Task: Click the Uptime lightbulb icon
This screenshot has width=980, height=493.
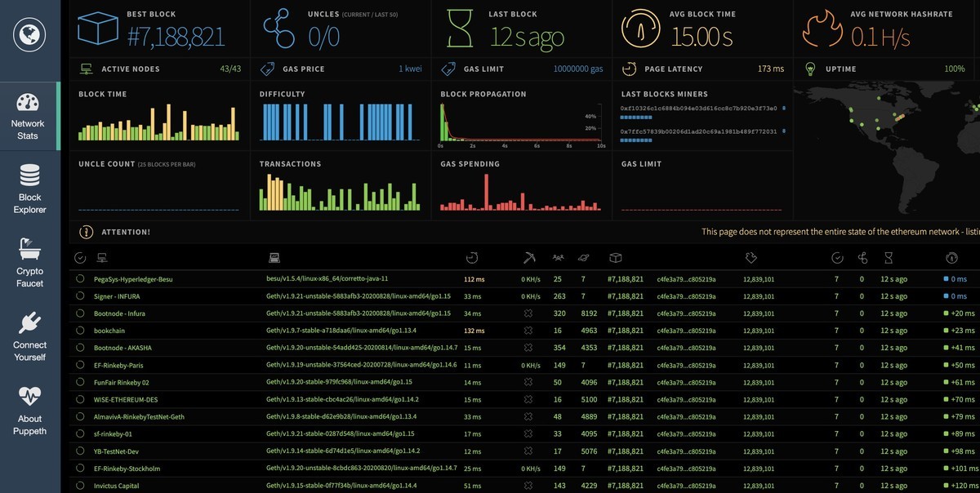Action: pos(810,69)
